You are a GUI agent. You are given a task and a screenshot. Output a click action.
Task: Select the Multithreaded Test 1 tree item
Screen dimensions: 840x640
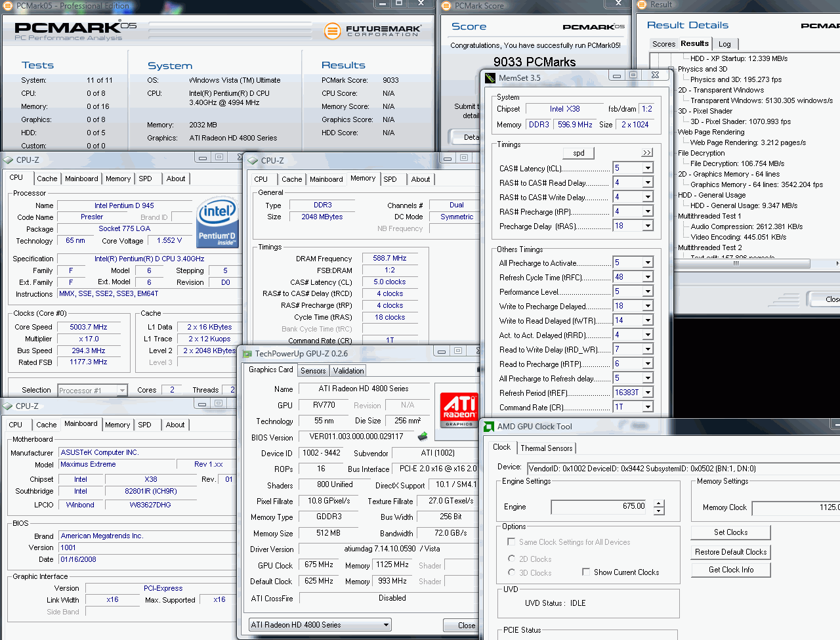(709, 216)
